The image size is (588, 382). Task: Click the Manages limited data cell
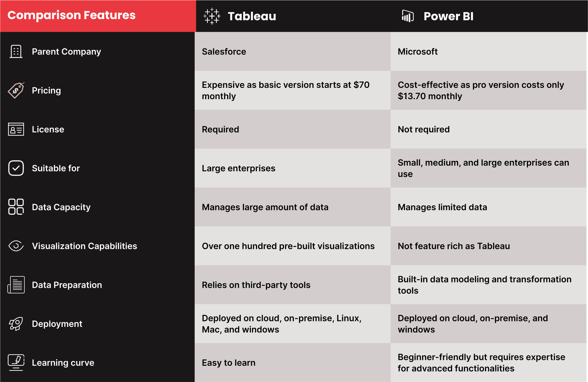click(489, 207)
